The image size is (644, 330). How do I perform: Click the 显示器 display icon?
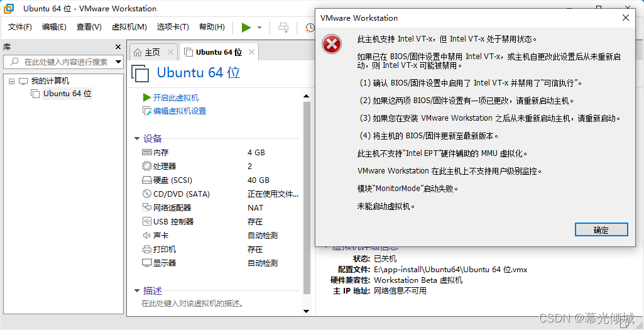pyautogui.click(x=147, y=263)
